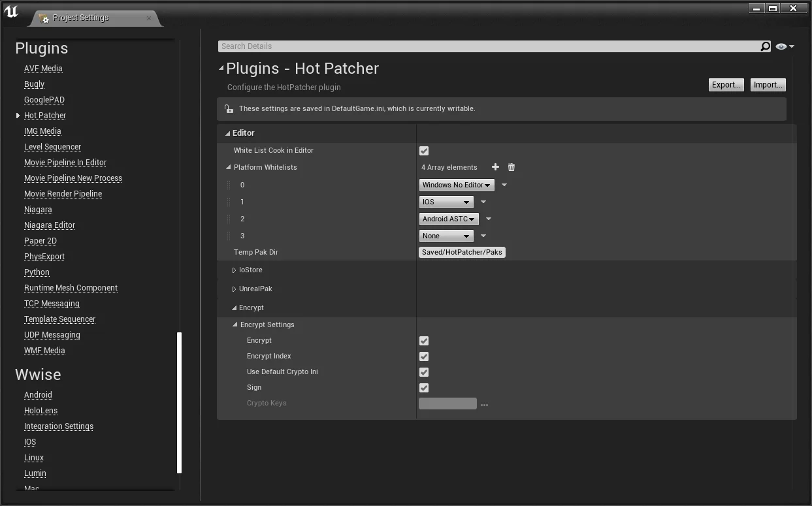Click the Search Details input field
The width and height of the screenshot is (812, 506).
click(x=489, y=46)
